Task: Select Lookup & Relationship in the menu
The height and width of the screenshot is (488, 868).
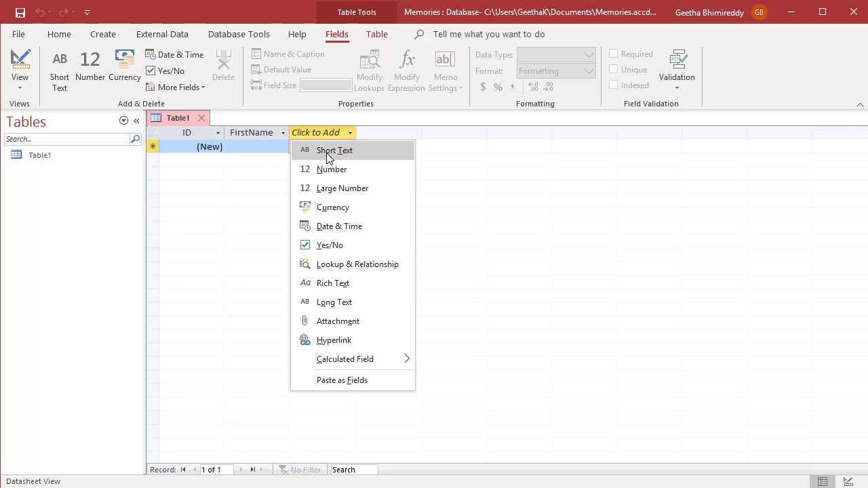Action: click(353, 264)
